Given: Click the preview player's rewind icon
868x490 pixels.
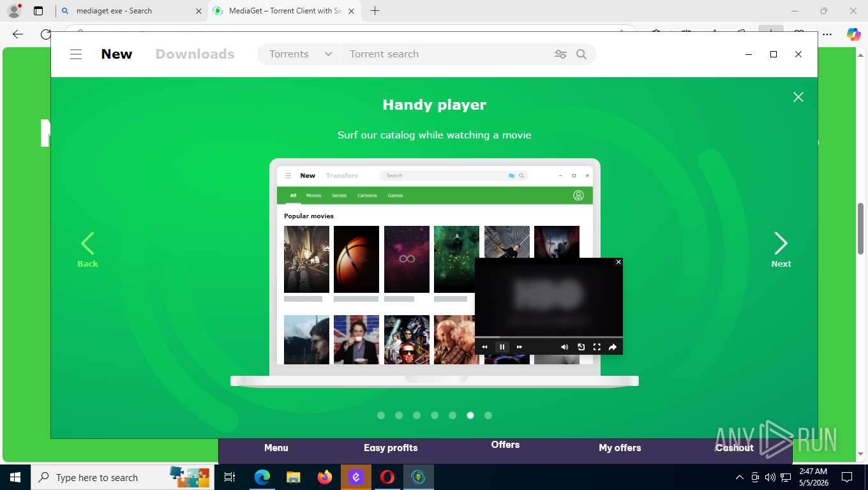Looking at the screenshot, I should 484,347.
